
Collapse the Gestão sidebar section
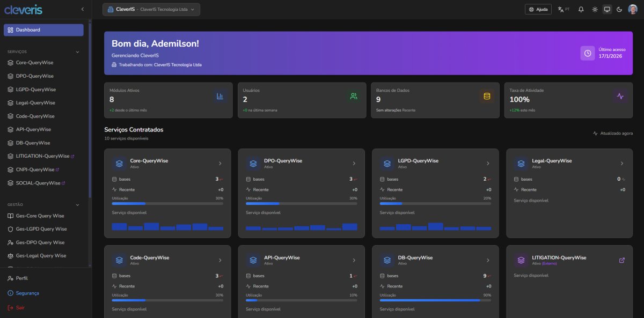point(77,204)
